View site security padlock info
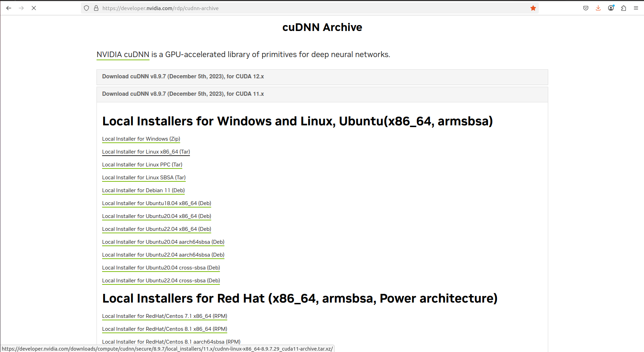This screenshot has height=352, width=644. [x=96, y=8]
